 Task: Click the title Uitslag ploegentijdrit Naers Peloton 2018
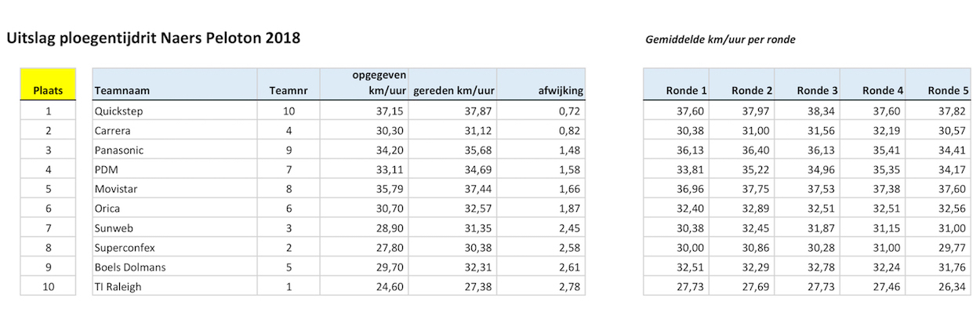pos(153,38)
